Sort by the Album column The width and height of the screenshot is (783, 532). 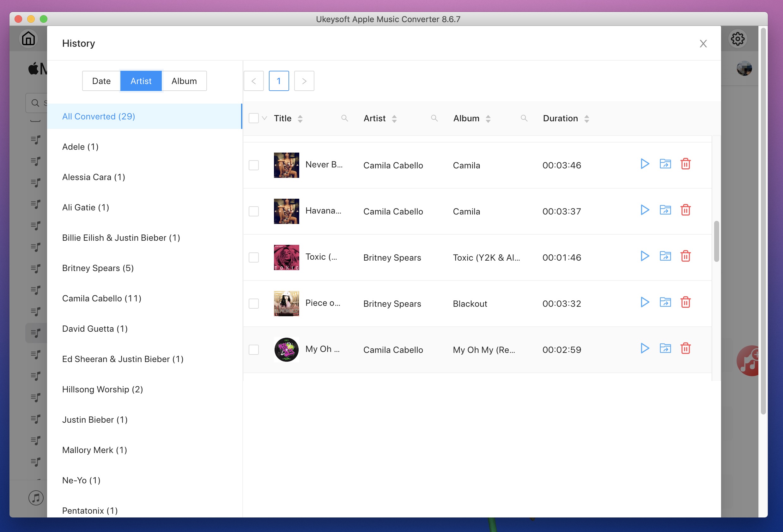tap(488, 118)
